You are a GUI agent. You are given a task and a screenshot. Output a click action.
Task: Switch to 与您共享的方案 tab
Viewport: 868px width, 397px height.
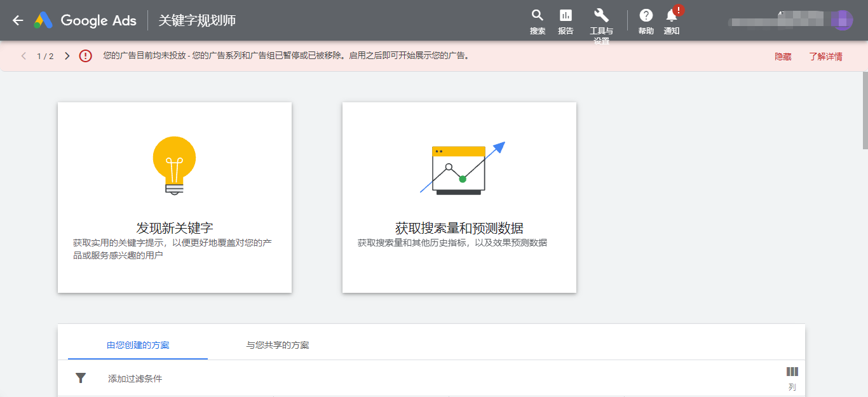point(278,346)
